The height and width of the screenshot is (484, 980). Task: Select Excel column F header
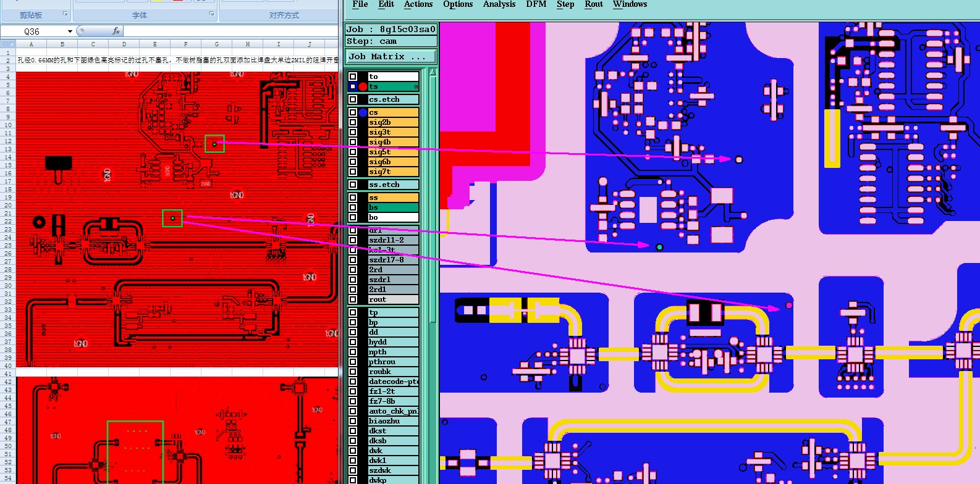pos(185,44)
